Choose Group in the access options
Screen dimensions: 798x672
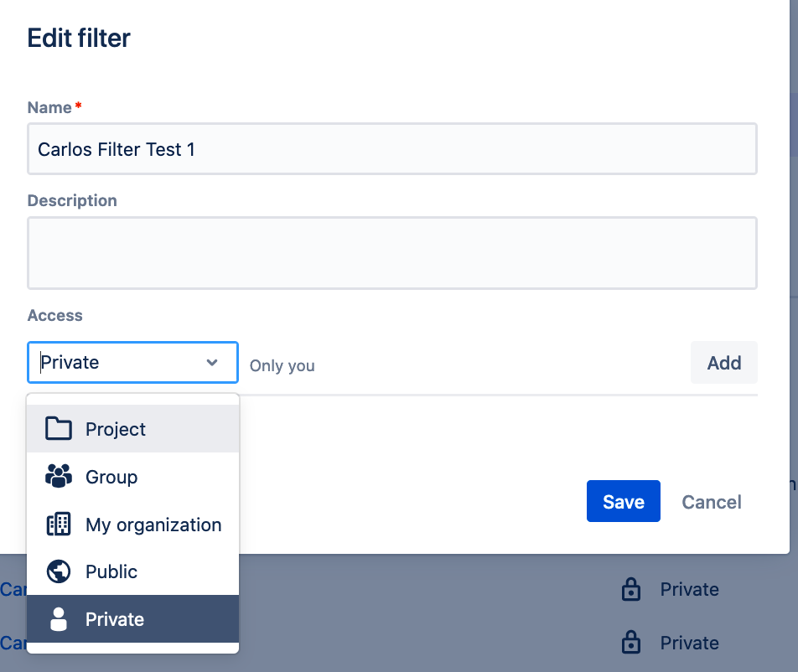point(111,477)
